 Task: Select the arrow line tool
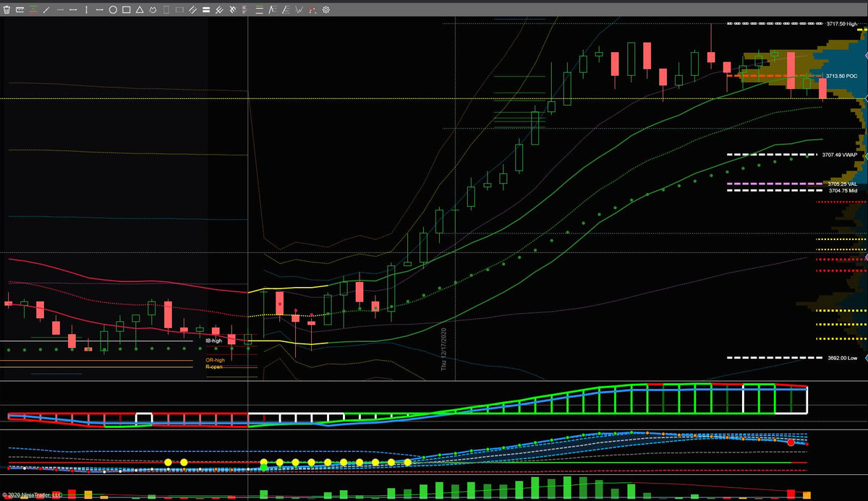tap(99, 10)
